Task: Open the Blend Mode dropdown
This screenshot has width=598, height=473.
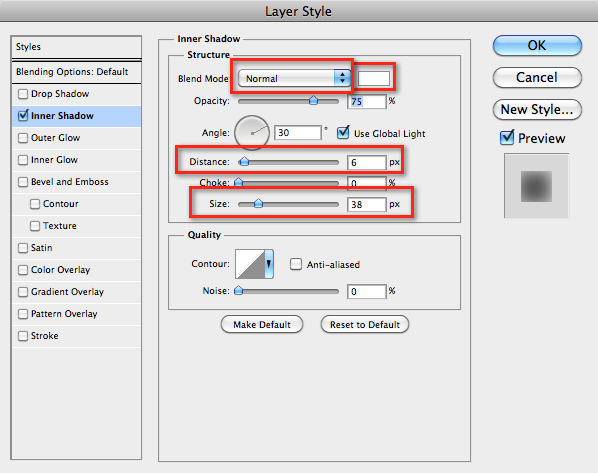Action: (294, 78)
